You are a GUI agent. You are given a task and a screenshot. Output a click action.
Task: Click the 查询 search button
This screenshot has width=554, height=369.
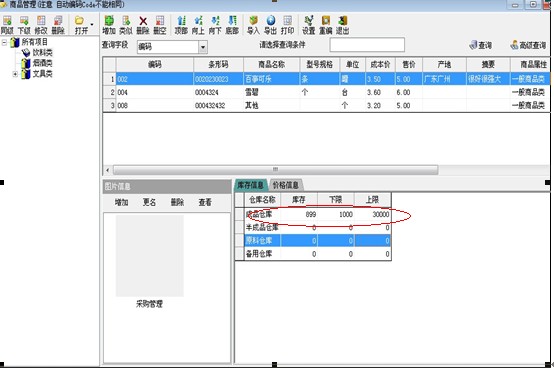tap(481, 45)
